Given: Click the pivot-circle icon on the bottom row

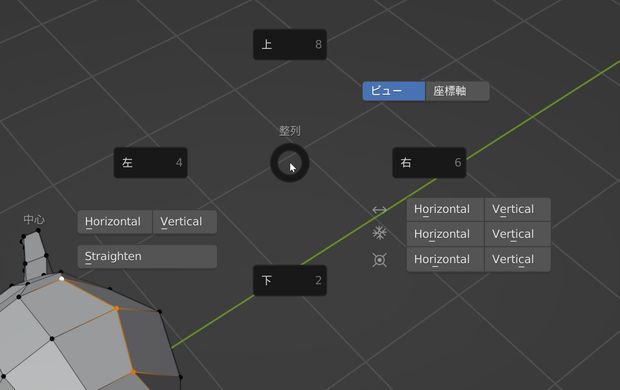Looking at the screenshot, I should tap(380, 260).
